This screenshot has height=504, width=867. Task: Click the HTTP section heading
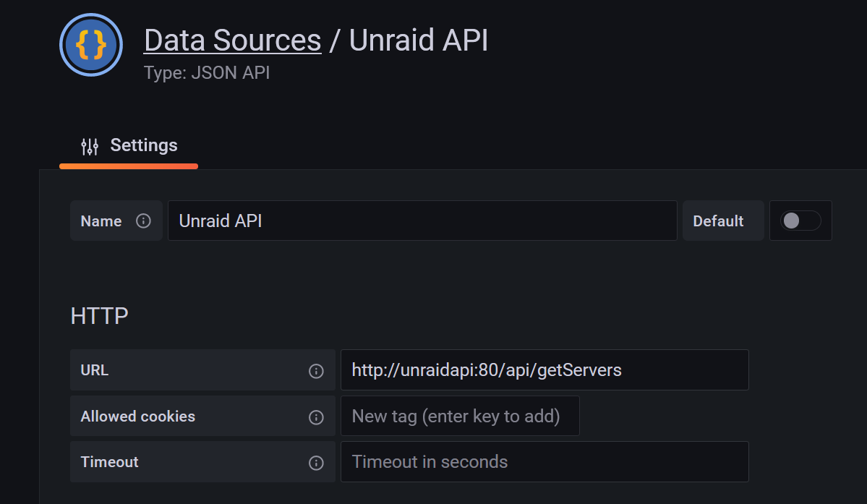coord(100,316)
